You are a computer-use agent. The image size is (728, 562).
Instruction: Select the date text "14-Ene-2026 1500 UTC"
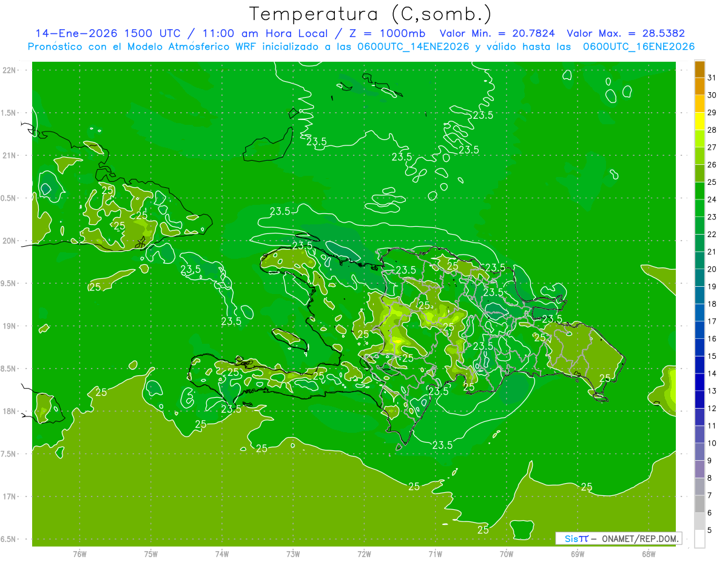point(108,33)
